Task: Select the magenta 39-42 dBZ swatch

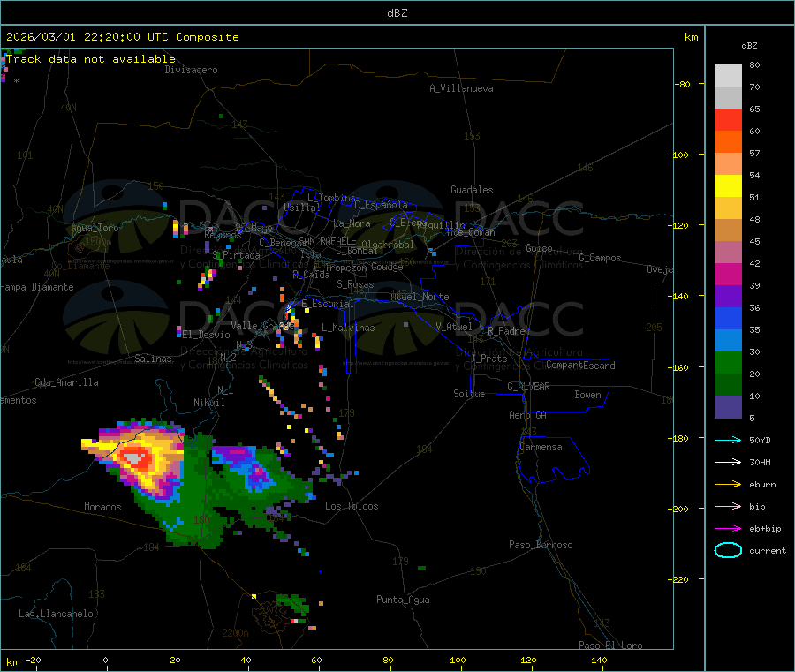Action: (728, 274)
